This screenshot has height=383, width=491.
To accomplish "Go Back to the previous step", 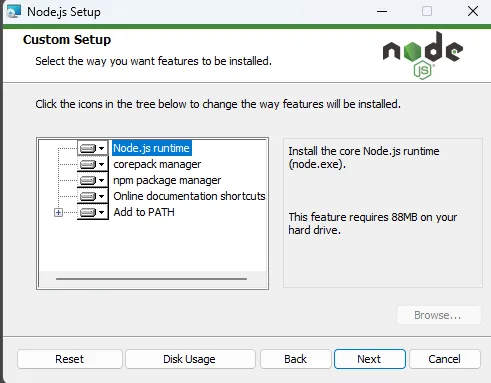I will tap(296, 359).
